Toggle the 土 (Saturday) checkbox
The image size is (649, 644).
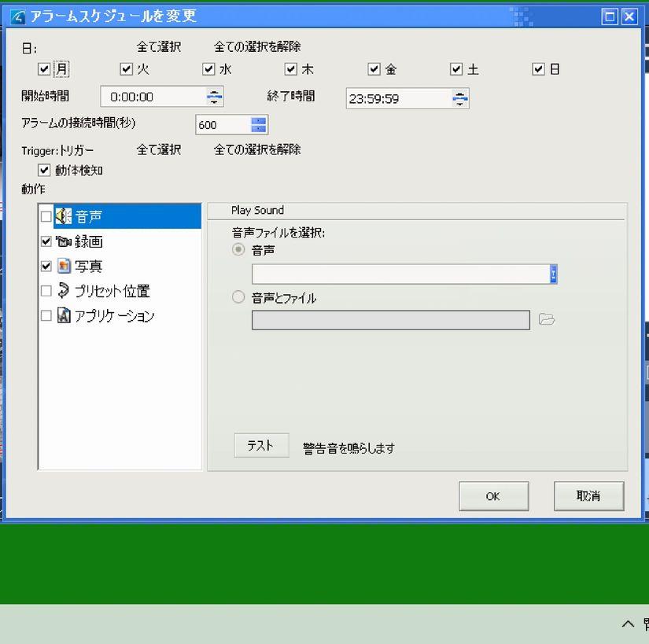[x=456, y=68]
